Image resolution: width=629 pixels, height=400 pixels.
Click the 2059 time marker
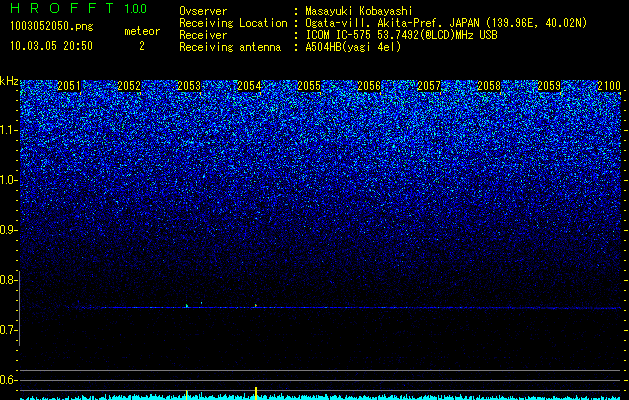point(549,86)
